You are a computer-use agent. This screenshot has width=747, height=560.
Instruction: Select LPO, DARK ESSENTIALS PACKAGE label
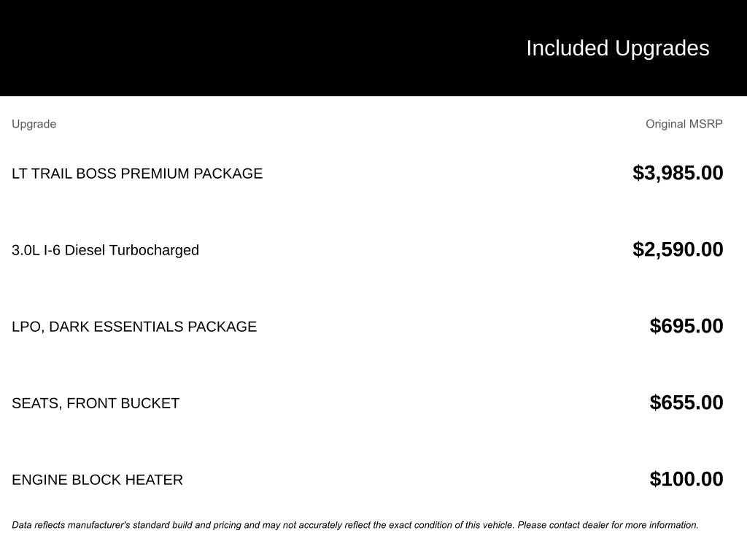point(134,327)
